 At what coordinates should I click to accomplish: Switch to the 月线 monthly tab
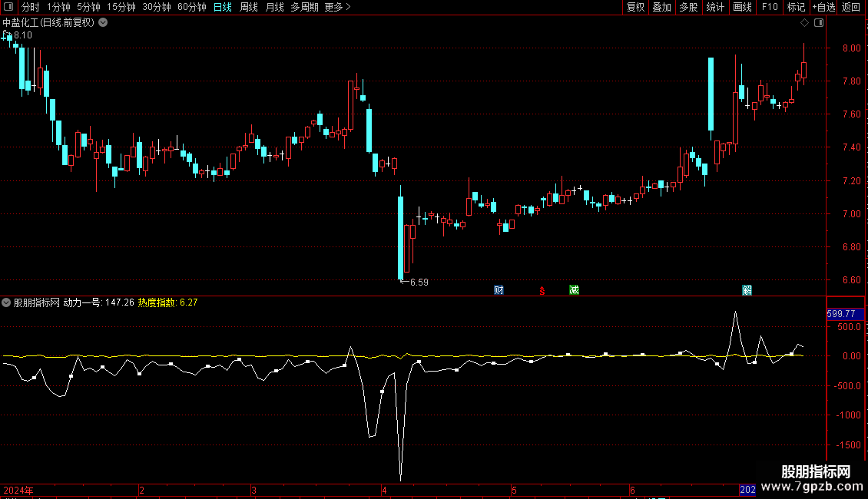(x=274, y=7)
